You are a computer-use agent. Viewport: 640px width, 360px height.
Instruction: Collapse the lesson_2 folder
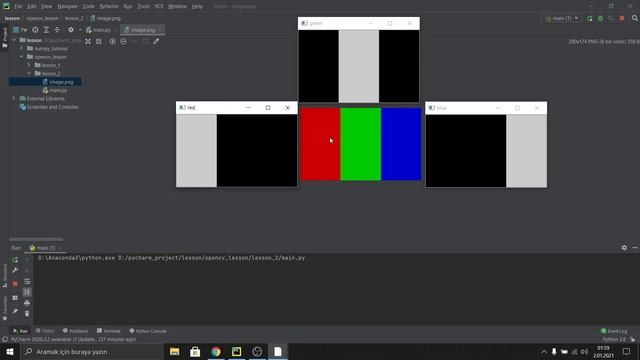[x=29, y=73]
